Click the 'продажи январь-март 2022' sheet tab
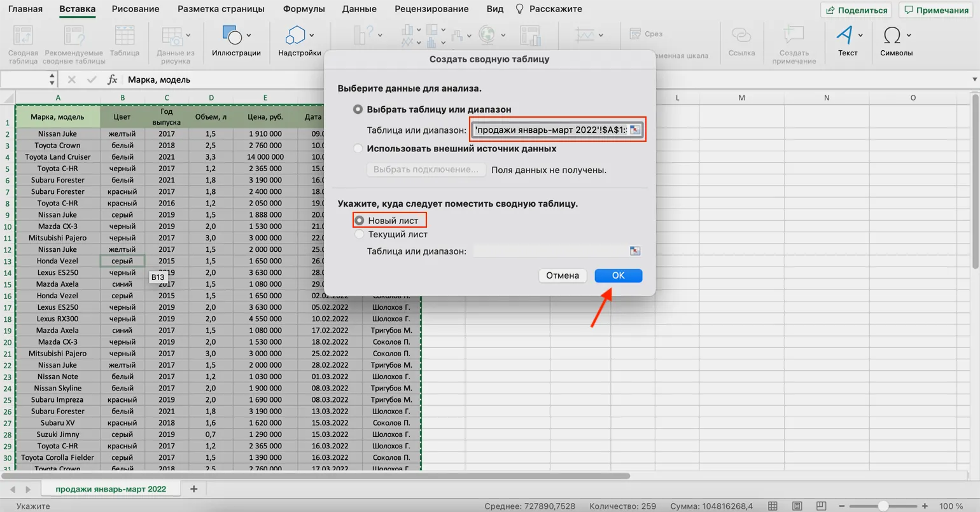The width and height of the screenshot is (980, 512). pos(111,488)
